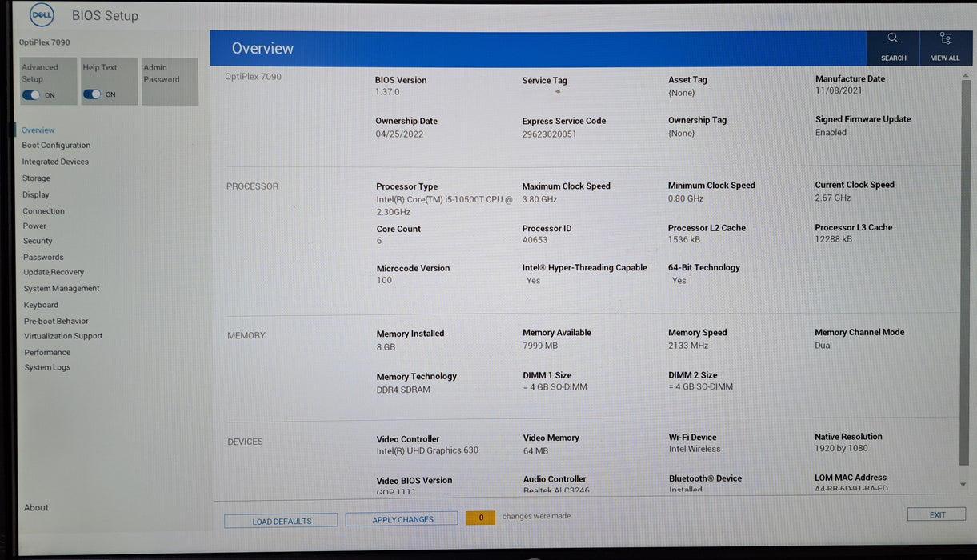Click Processor L2 Cache 1536 kB
This screenshot has width=977, height=560.
point(684,239)
